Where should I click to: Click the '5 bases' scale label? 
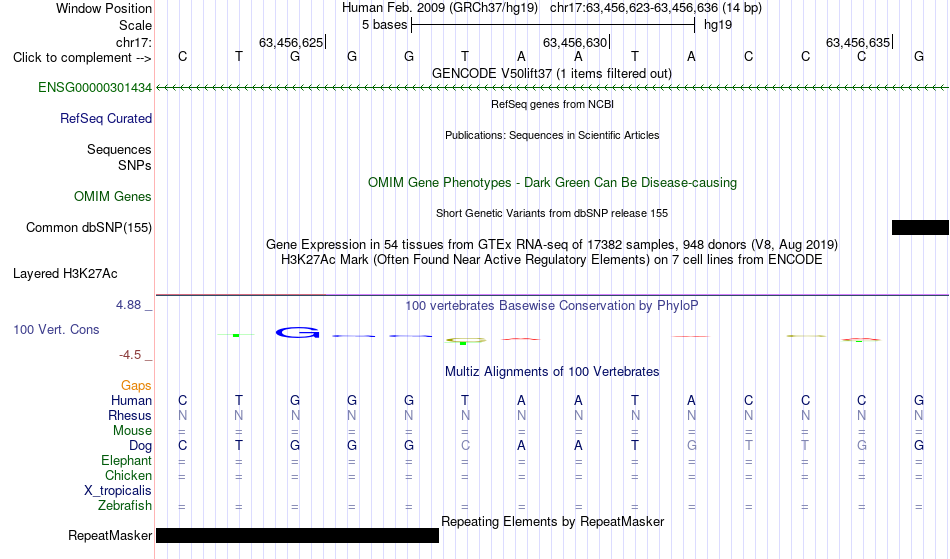pos(385,25)
